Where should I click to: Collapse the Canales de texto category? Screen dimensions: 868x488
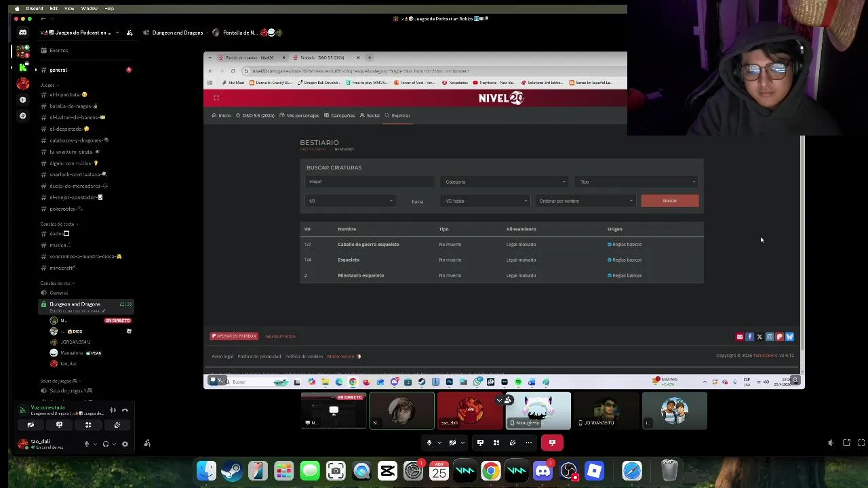pos(58,224)
